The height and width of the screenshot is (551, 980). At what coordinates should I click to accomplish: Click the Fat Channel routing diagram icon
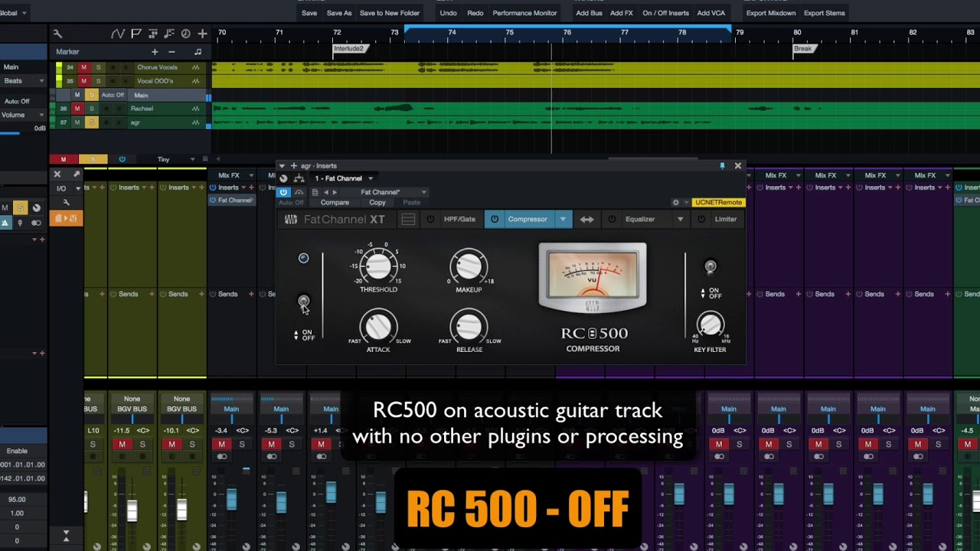point(299,178)
